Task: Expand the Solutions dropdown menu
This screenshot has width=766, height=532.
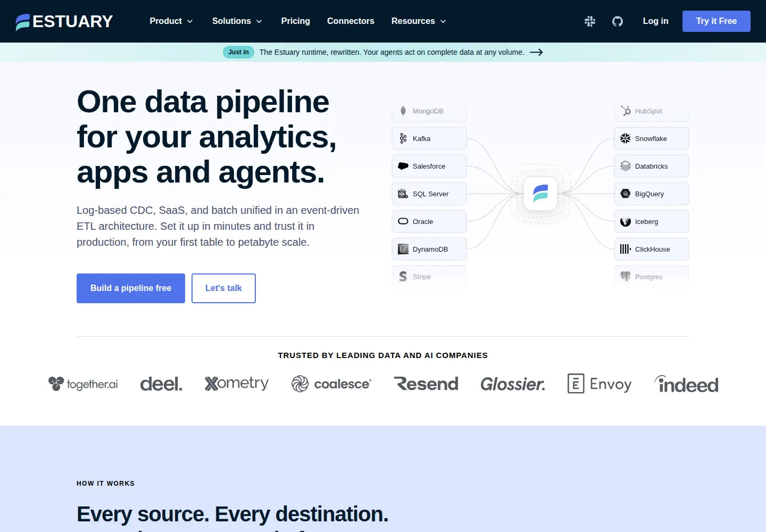Action: [237, 21]
